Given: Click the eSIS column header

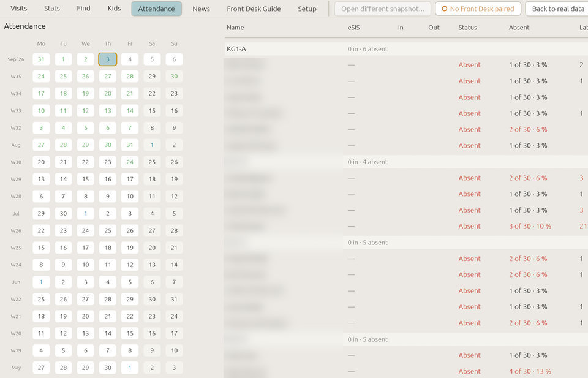Looking at the screenshot, I should coord(353,28).
